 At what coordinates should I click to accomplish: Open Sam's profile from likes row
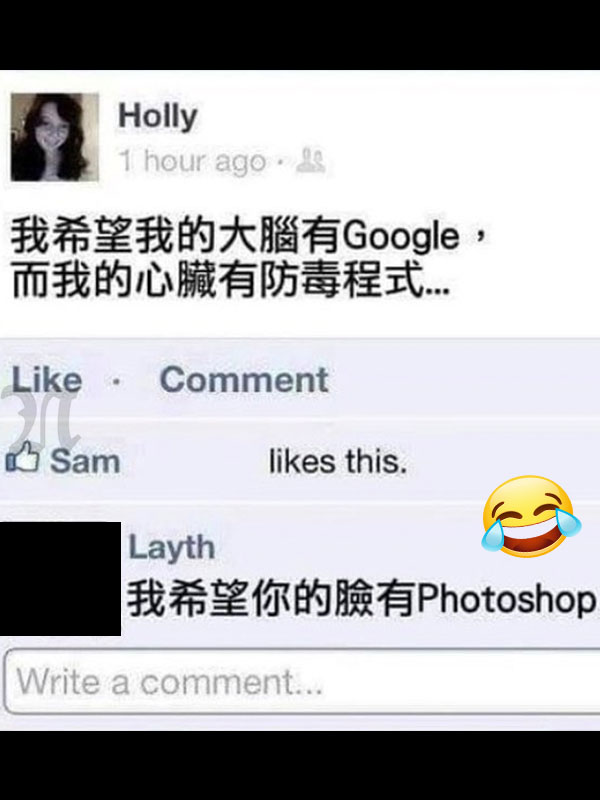point(85,461)
